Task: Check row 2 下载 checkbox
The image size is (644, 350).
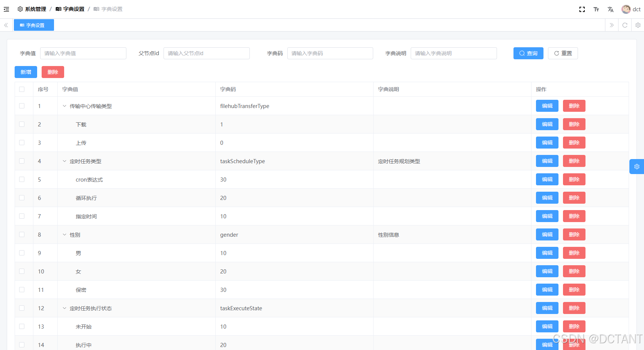Action: (x=22, y=124)
